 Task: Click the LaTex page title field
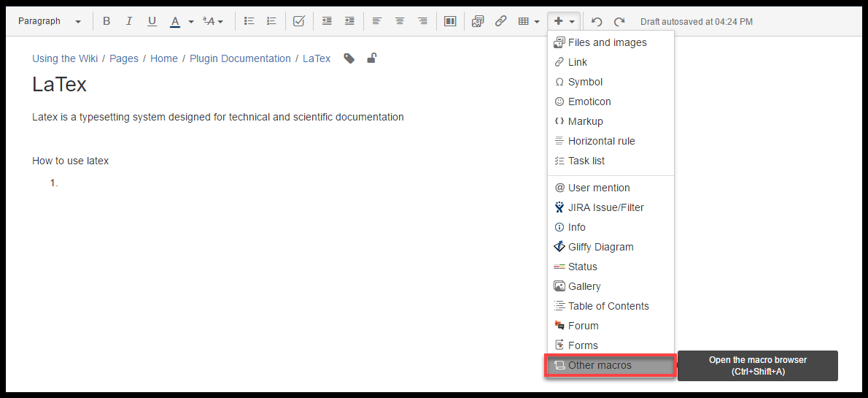59,84
